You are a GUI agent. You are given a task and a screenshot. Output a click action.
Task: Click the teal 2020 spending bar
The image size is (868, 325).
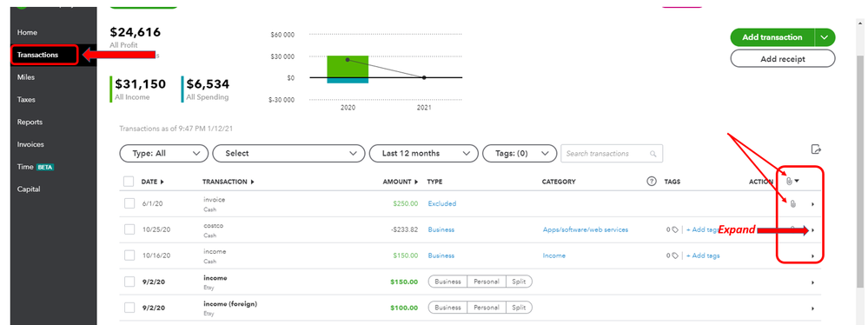(x=348, y=80)
